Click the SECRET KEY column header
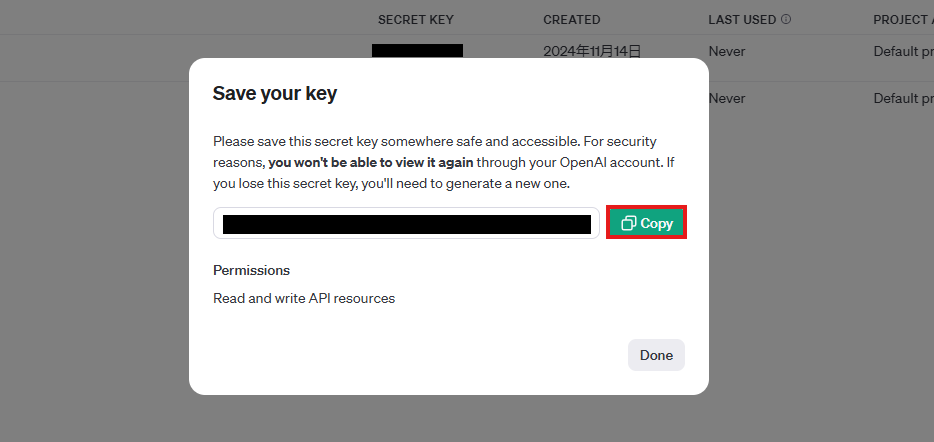This screenshot has height=442, width=934. 416,19
